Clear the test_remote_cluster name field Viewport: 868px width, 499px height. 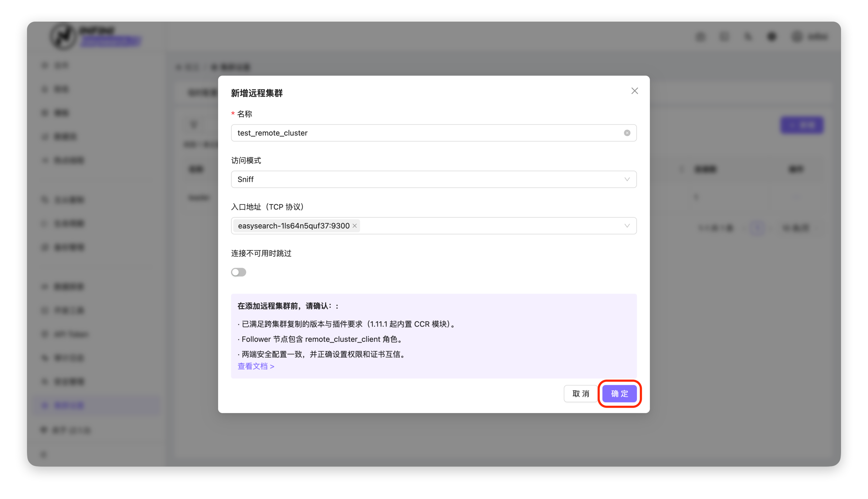(x=627, y=133)
